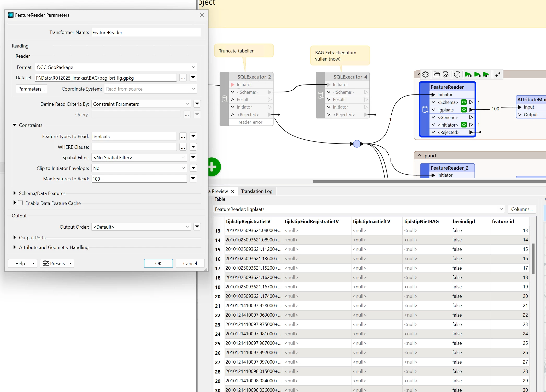Open the Format OGC GeoPackage dropdown
Screen dimensions: 546x392
click(116, 67)
